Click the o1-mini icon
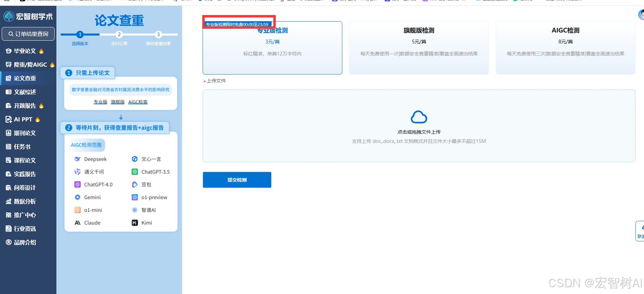Viewport: 644px width, 294px height. pos(78,210)
